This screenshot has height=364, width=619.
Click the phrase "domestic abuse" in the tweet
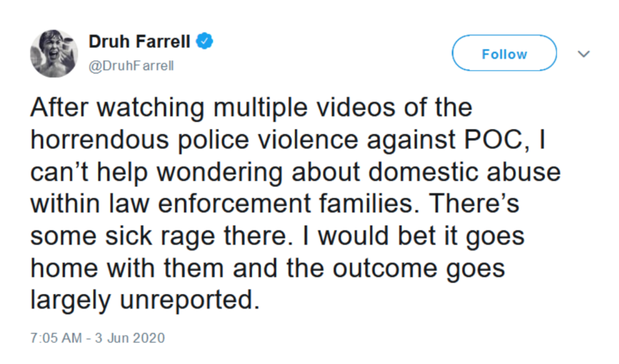464,172
